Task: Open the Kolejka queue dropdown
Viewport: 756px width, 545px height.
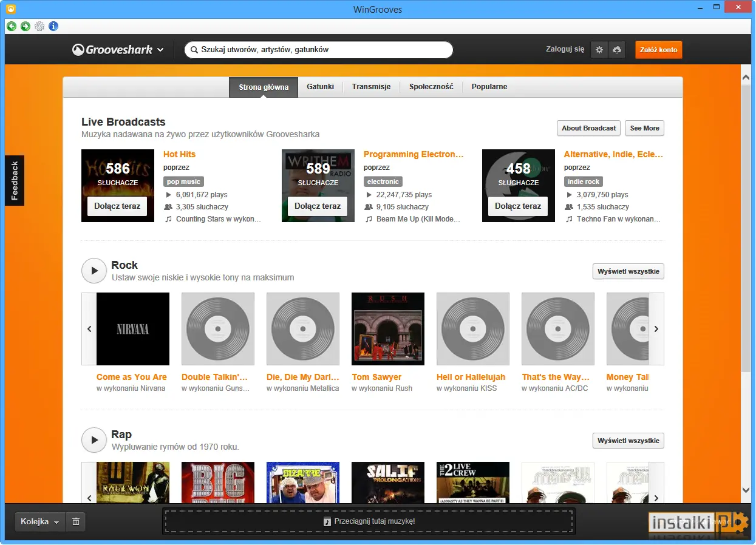Action: coord(40,521)
